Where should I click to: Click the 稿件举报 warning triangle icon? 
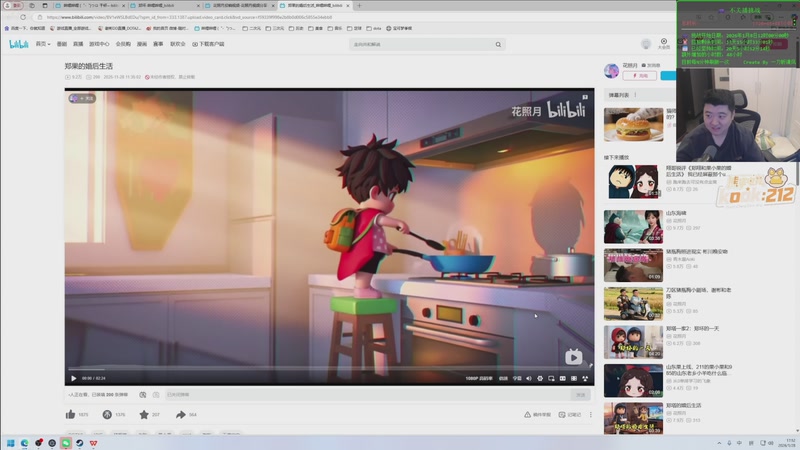(x=528, y=415)
